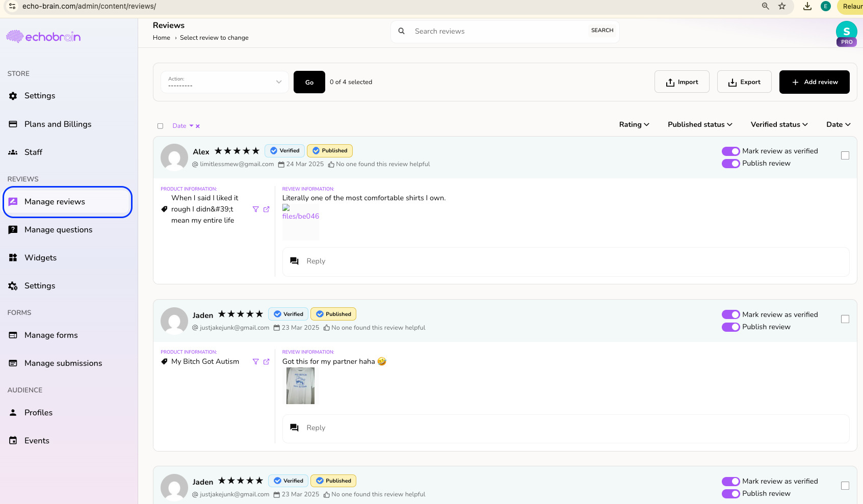Open external link icon for Alex's product
The width and height of the screenshot is (863, 504).
(266, 209)
